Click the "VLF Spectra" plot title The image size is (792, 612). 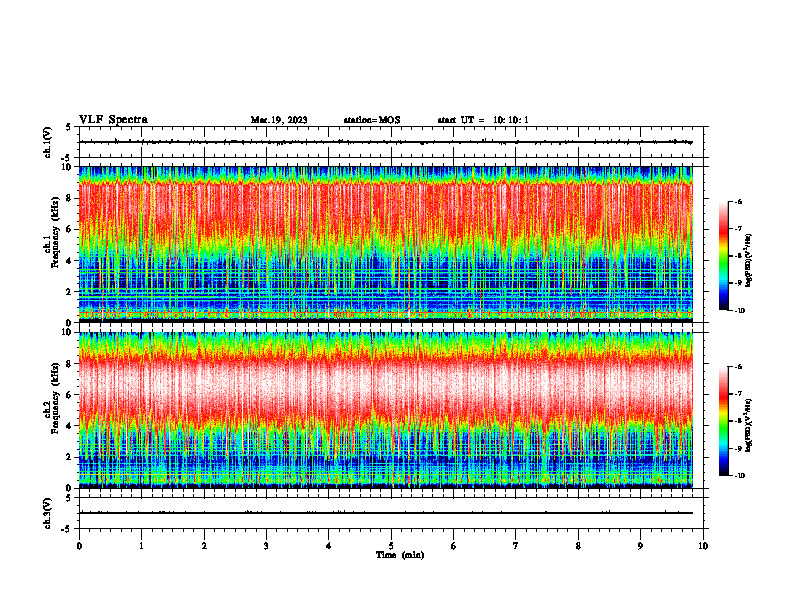point(113,120)
